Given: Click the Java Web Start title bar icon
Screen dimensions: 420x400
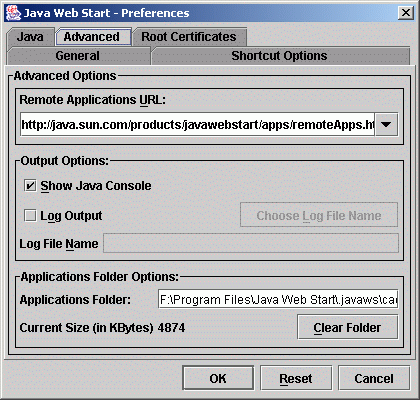Looking at the screenshot, I should pos(14,13).
